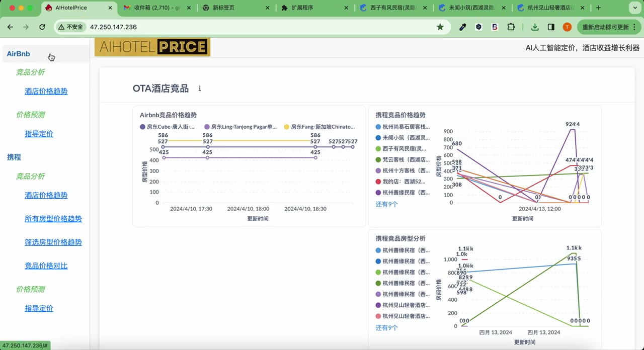This screenshot has height=350, width=644.
Task: Select the 携程 sidebar section
Action: 14,157
